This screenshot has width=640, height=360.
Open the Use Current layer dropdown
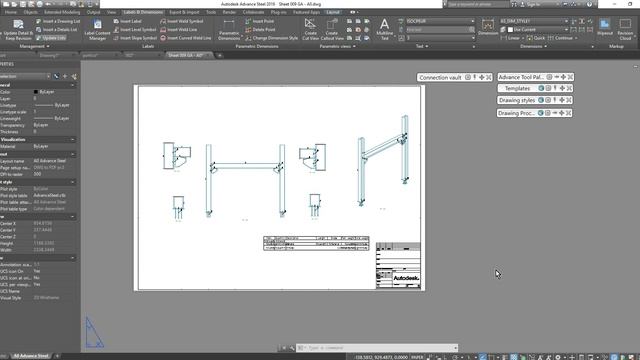566,30
